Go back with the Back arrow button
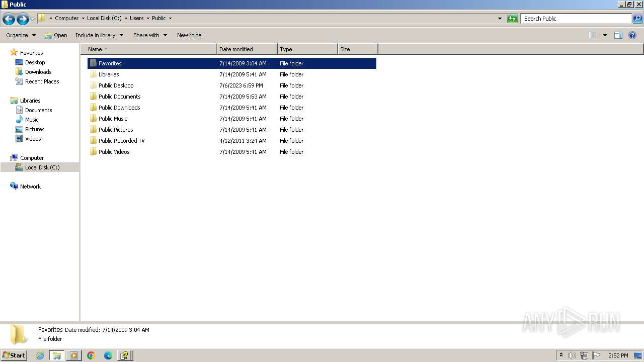This screenshot has height=362, width=644. point(9,19)
